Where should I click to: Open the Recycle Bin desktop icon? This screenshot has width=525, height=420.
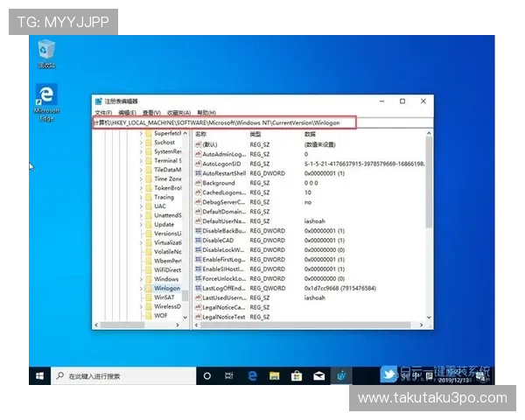click(x=46, y=54)
